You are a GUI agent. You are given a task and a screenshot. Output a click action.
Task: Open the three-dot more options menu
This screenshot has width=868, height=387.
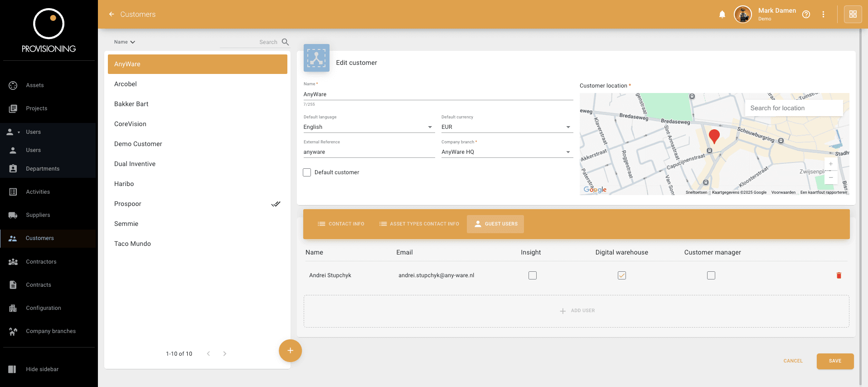point(823,15)
